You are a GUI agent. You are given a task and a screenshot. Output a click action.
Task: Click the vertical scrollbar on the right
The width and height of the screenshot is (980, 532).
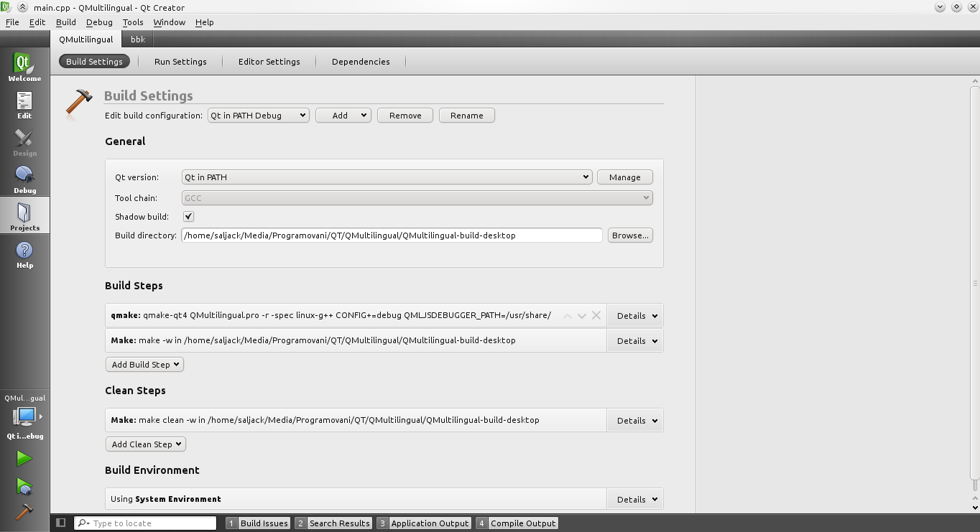click(975, 282)
